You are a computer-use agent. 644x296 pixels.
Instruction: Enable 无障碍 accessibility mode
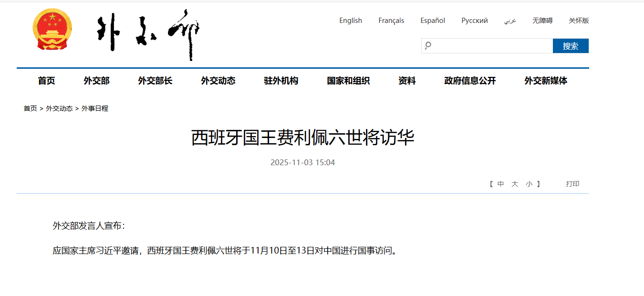[x=542, y=21]
